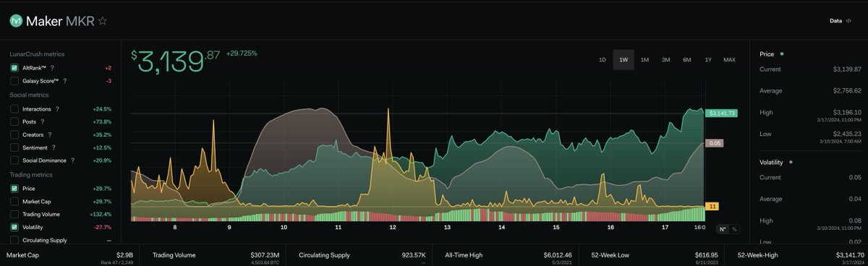The image size is (868, 266).
Task: Click the Maker logo icon
Action: 16,22
